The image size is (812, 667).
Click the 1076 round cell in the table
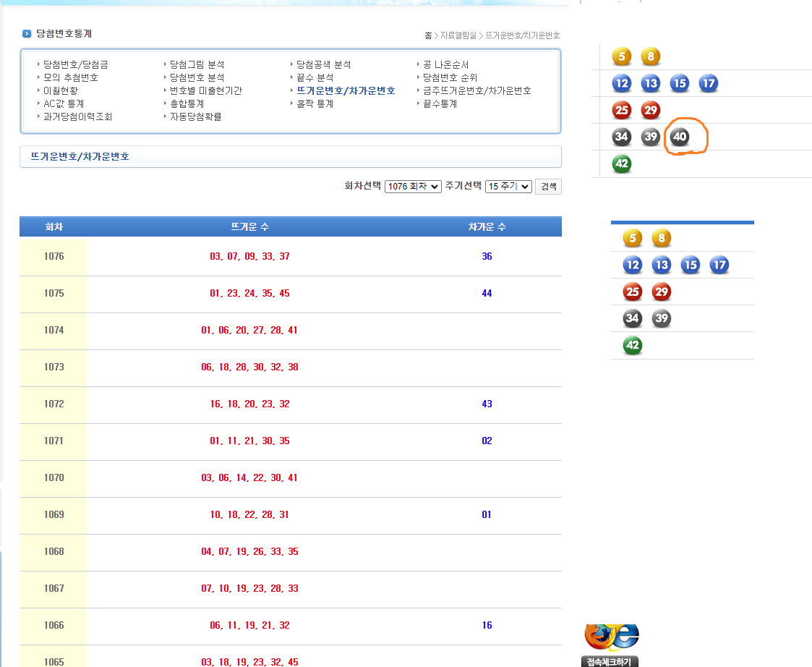point(54,257)
